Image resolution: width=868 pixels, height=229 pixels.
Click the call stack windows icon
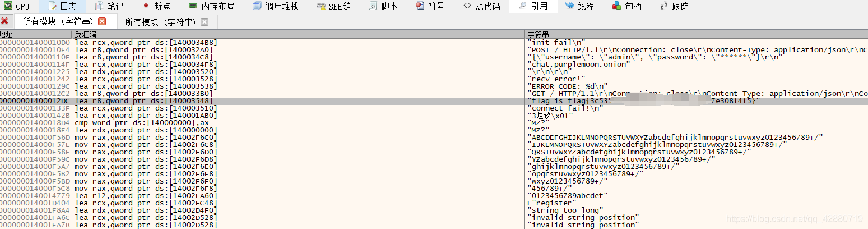(x=257, y=6)
